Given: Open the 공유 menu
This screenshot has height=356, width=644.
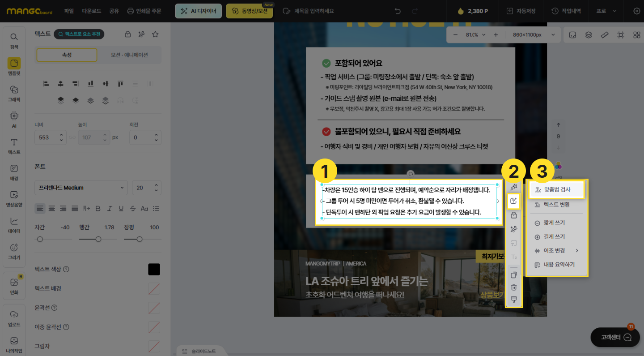Looking at the screenshot, I should click(x=114, y=11).
